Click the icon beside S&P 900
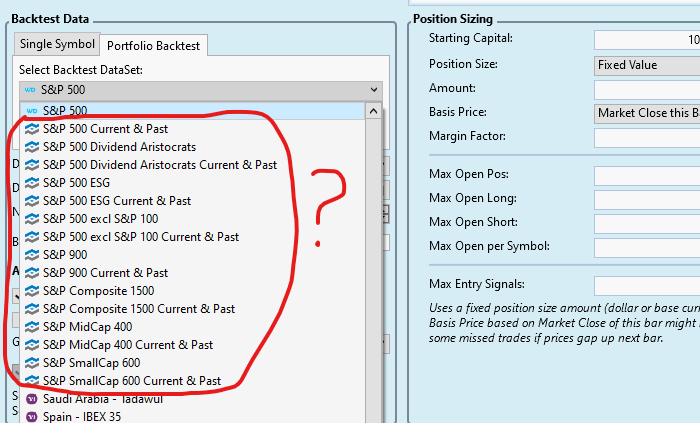 click(x=32, y=255)
